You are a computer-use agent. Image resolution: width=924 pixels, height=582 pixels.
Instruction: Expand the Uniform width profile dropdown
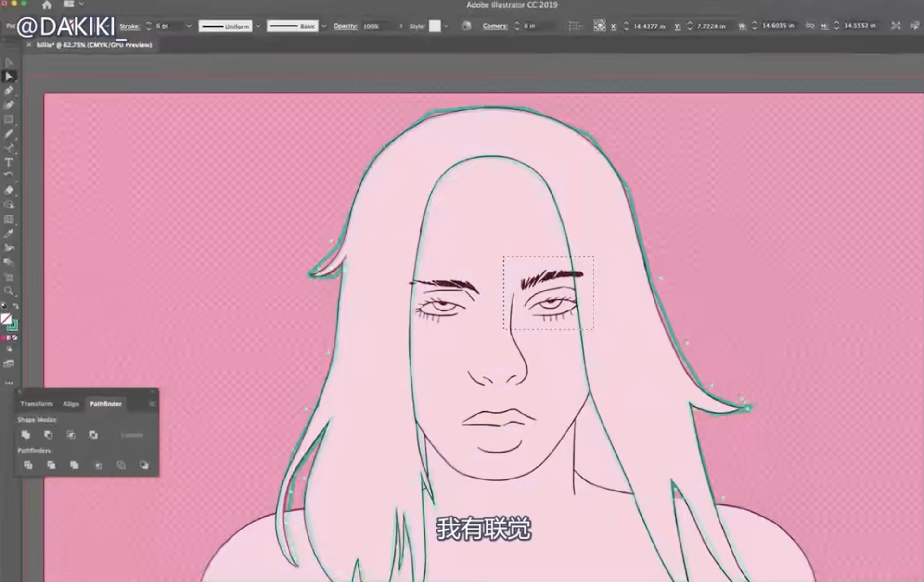click(258, 26)
